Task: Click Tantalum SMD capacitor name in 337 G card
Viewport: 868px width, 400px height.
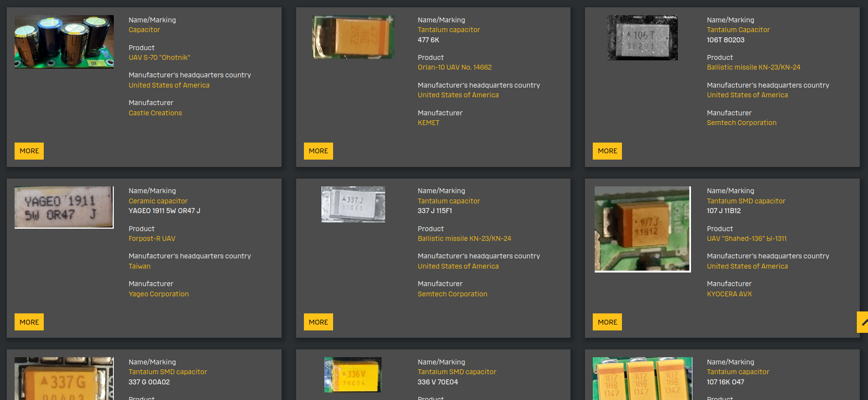Action: point(168,372)
